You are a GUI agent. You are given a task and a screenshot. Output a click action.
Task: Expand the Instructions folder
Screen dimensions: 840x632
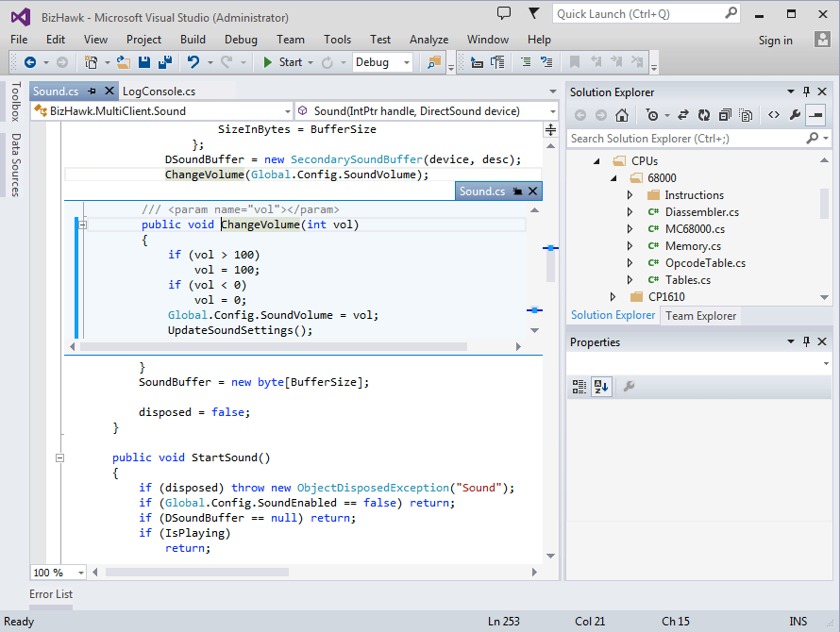[630, 195]
